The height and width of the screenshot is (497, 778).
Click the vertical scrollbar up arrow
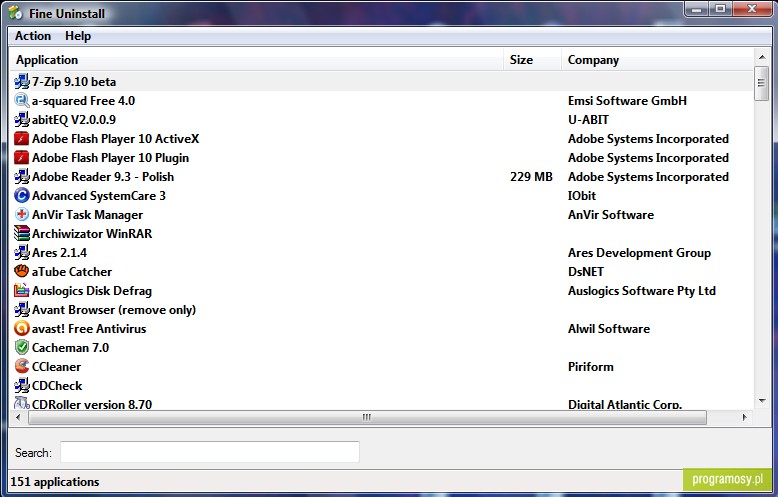click(x=762, y=57)
